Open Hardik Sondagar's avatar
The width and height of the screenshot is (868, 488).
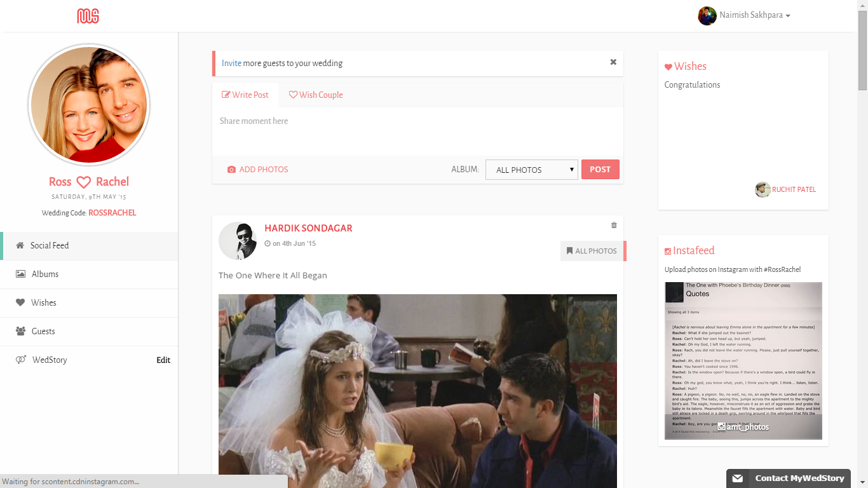[238, 241]
